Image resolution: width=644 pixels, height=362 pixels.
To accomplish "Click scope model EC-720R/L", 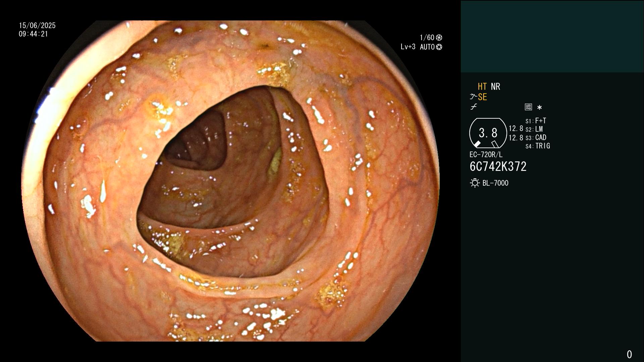I will coord(486,155).
